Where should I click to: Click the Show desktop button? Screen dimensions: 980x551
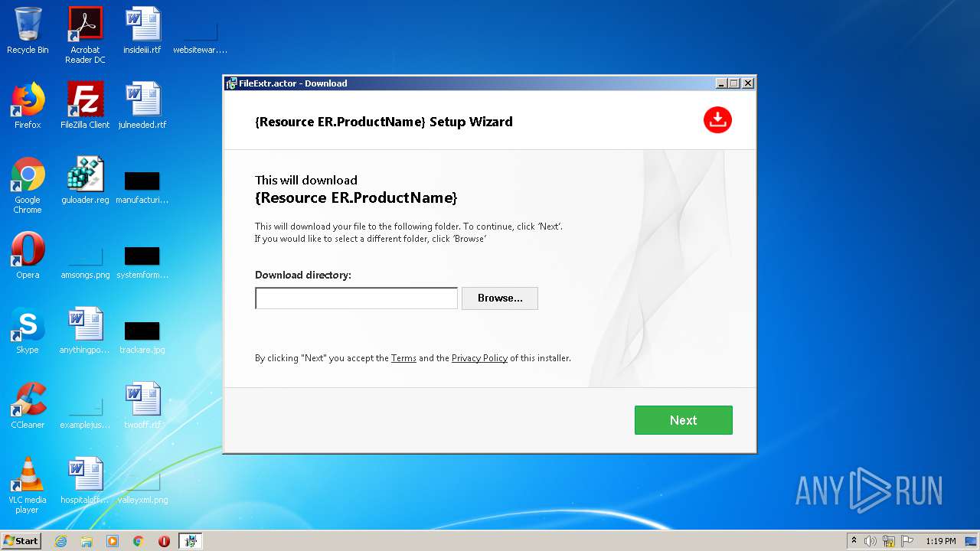971,541
